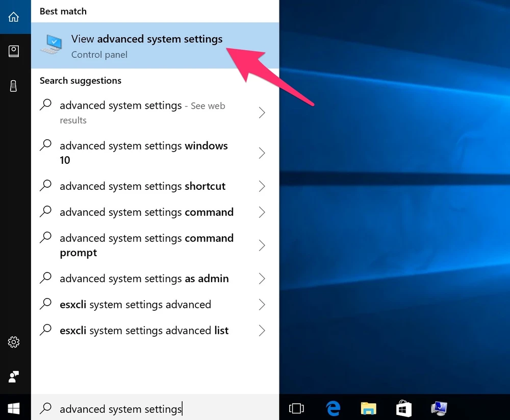Expand chevron for 'advanced system settings windows 10'

click(262, 153)
